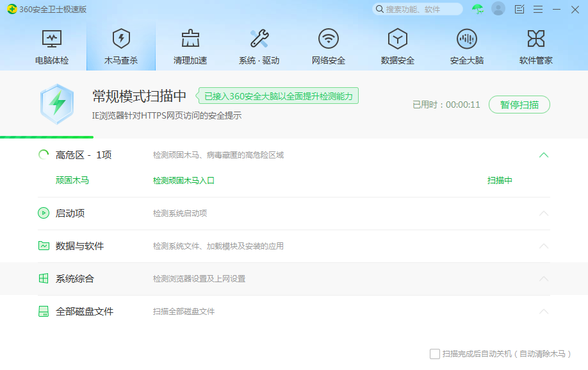Expand the 数据与软件 section chevron
588x370 pixels.
click(x=544, y=246)
